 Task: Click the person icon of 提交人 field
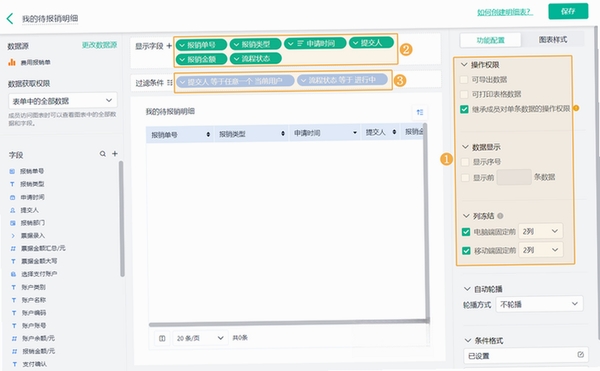tap(13, 210)
